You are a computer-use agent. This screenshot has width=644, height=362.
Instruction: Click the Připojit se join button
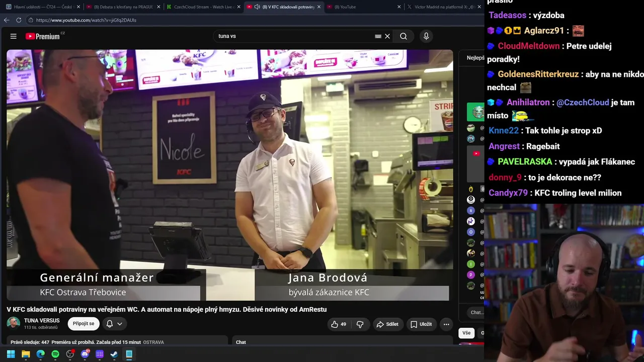[84, 324]
